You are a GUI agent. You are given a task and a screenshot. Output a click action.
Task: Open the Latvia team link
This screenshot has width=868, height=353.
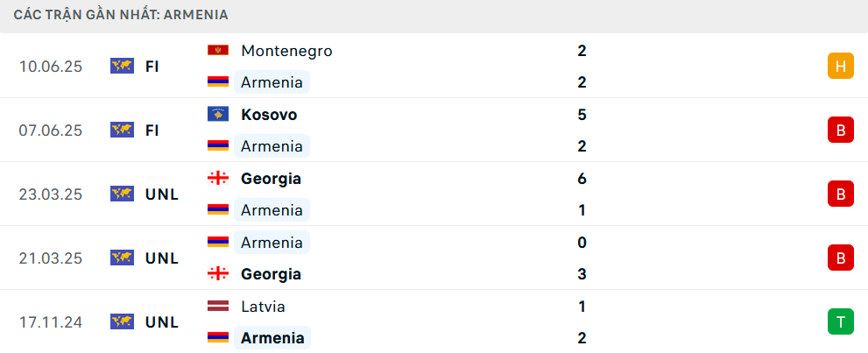point(263,307)
